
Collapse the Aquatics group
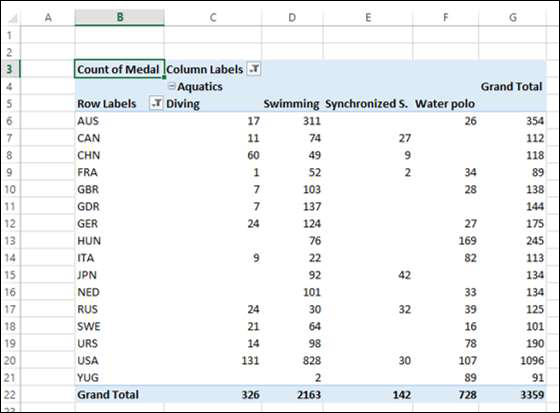pyautogui.click(x=172, y=86)
